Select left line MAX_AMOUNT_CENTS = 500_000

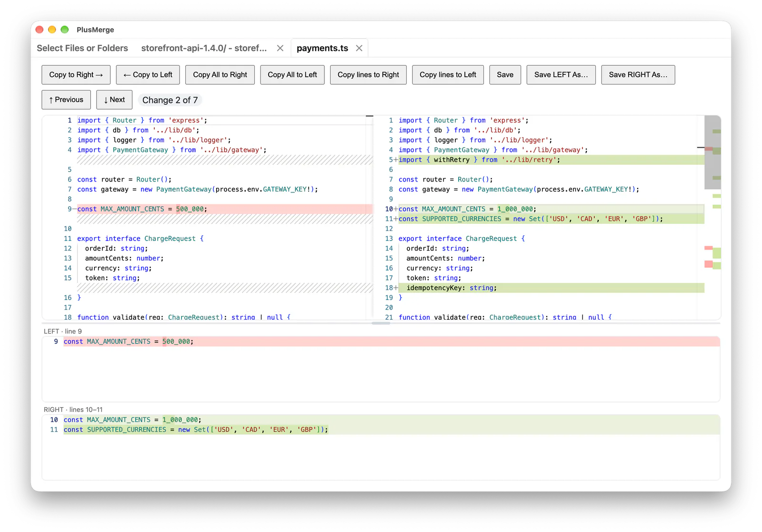click(x=225, y=209)
